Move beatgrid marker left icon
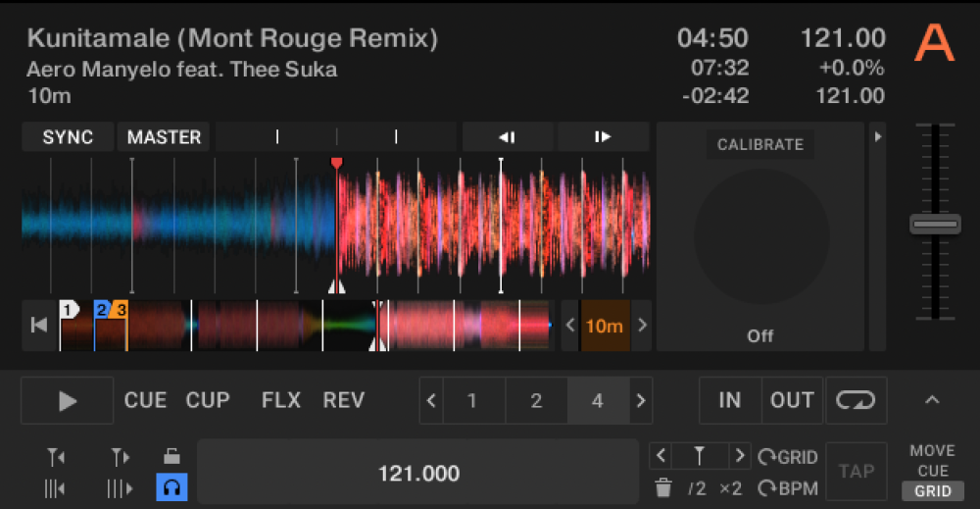The width and height of the screenshot is (980, 509). (56, 457)
